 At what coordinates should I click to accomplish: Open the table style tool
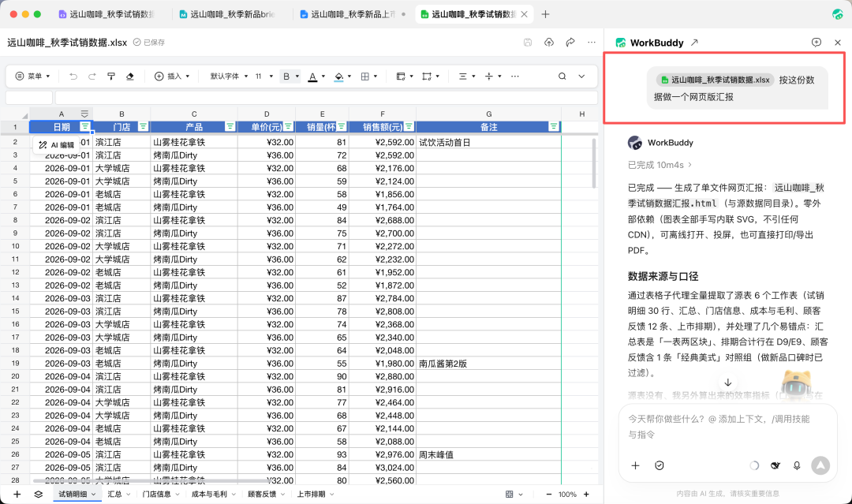[x=401, y=77]
